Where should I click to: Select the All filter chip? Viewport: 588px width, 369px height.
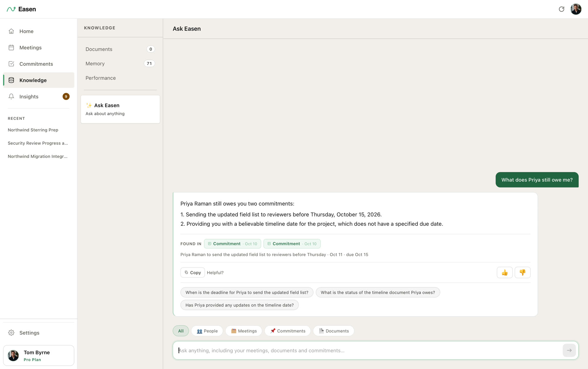[x=181, y=331]
